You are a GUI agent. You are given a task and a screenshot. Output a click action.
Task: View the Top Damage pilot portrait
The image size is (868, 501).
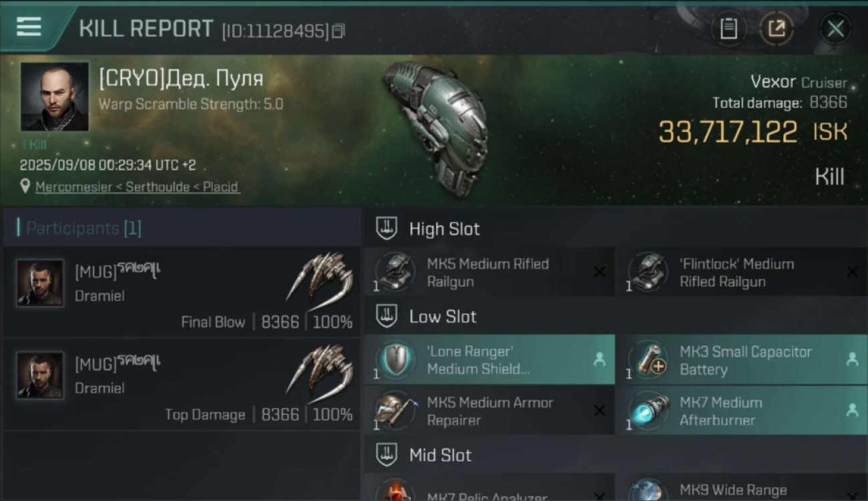(x=40, y=376)
